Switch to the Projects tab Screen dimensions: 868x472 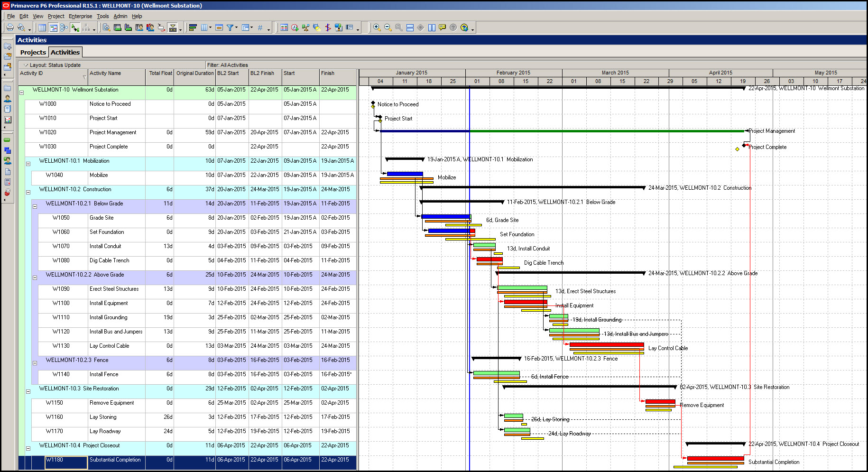pyautogui.click(x=33, y=52)
